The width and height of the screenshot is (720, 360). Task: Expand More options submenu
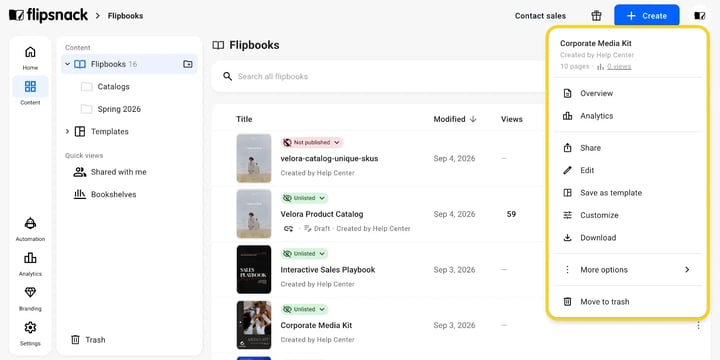[x=627, y=270]
